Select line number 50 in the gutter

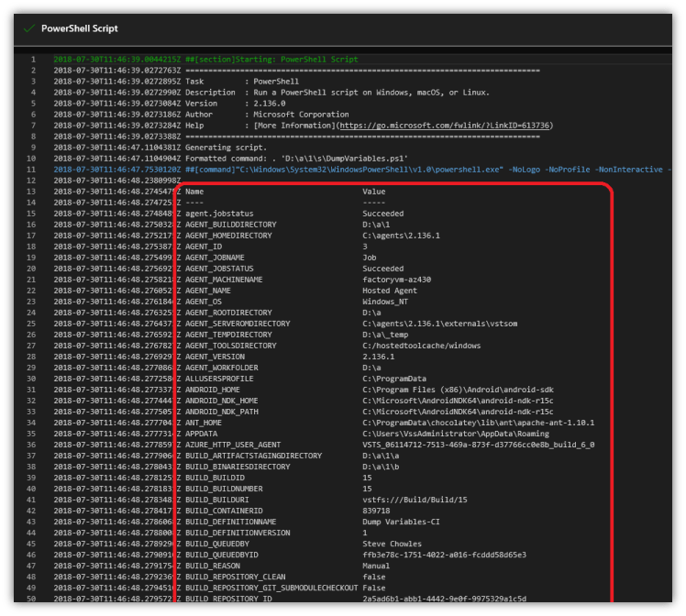[30, 598]
